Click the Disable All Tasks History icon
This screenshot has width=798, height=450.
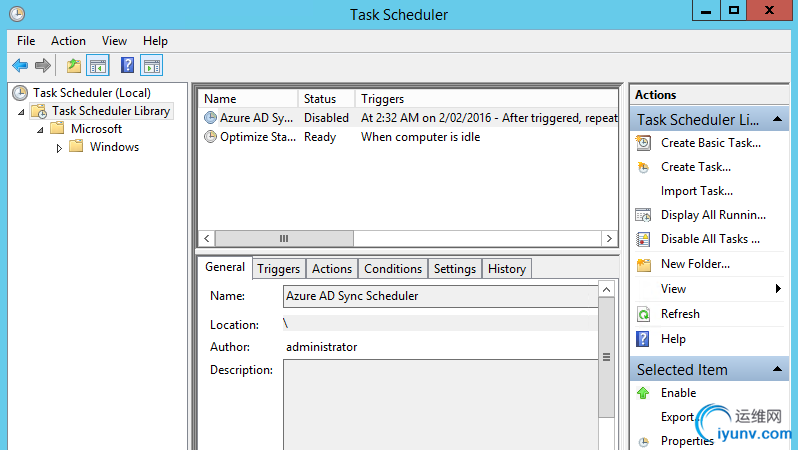643,239
